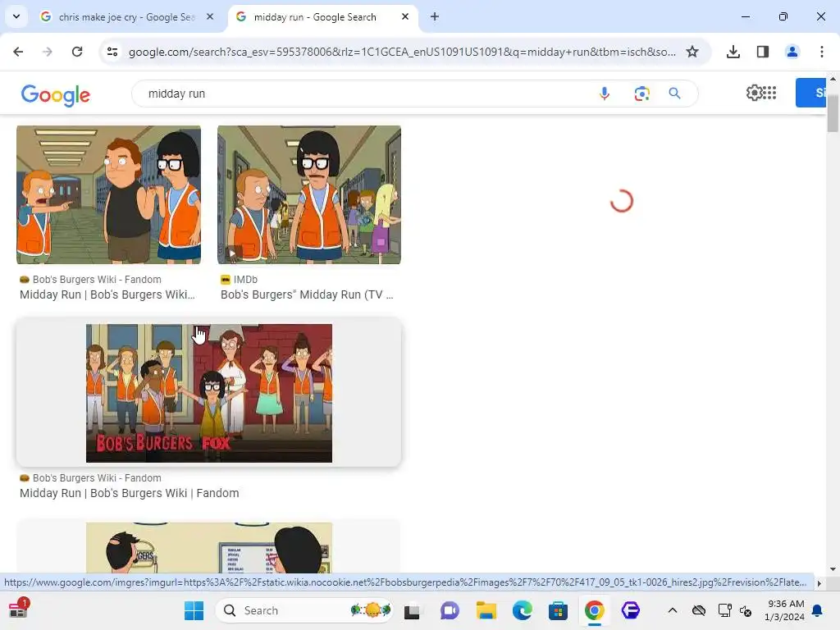Open Chrome three-dot menu

click(822, 52)
